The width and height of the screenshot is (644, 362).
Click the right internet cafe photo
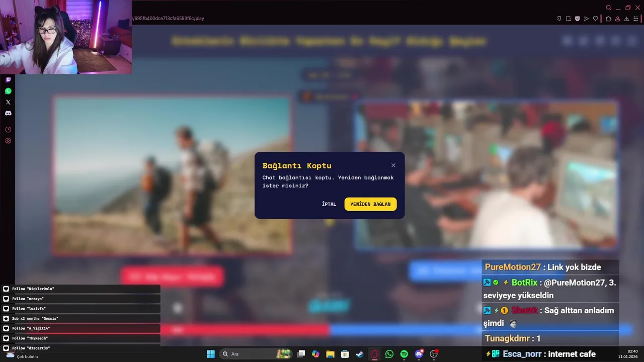pos(486,175)
